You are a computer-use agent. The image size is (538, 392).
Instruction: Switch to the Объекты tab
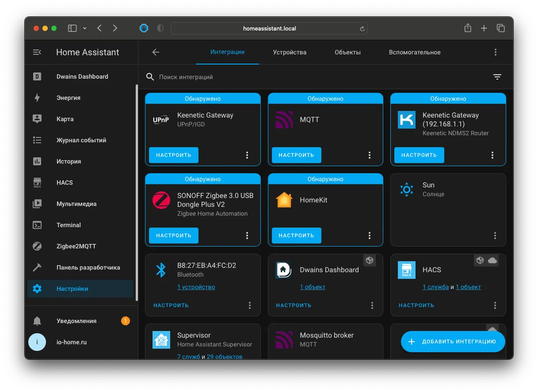(x=347, y=52)
